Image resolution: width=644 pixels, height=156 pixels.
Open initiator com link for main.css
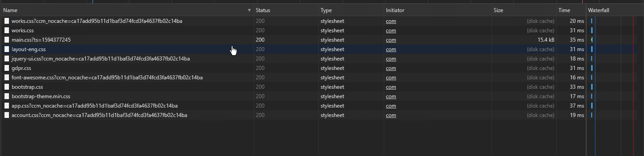click(x=391, y=40)
